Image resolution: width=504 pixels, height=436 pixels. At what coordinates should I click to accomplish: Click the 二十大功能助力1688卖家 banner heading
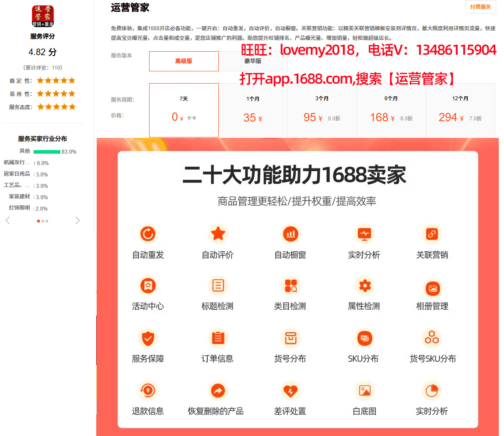coord(294,175)
